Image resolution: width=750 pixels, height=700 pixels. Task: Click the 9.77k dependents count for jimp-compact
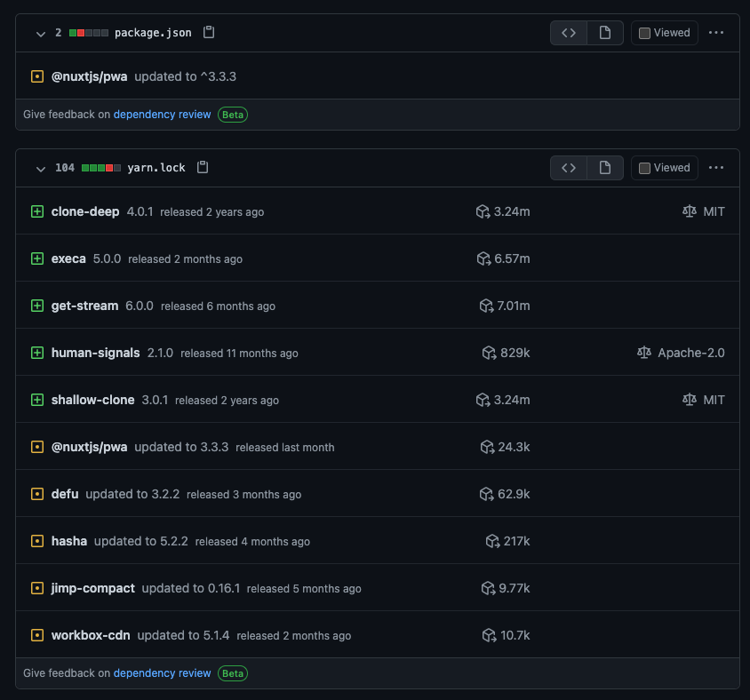[x=515, y=588]
